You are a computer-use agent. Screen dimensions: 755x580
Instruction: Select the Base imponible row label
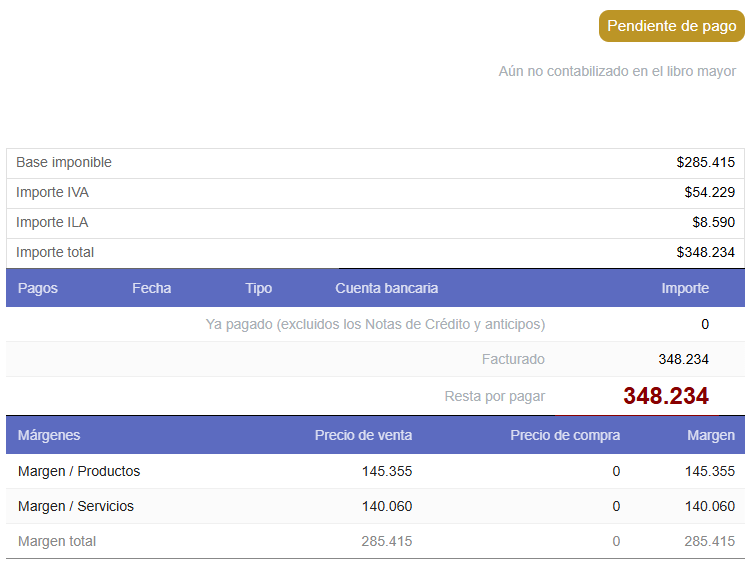coord(64,162)
